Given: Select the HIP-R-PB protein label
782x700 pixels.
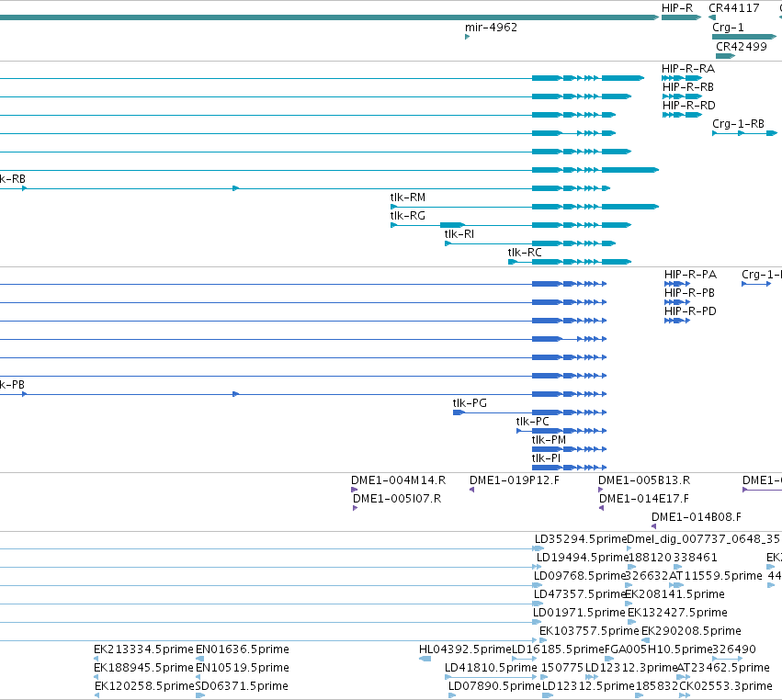Looking at the screenshot, I should point(689,293).
